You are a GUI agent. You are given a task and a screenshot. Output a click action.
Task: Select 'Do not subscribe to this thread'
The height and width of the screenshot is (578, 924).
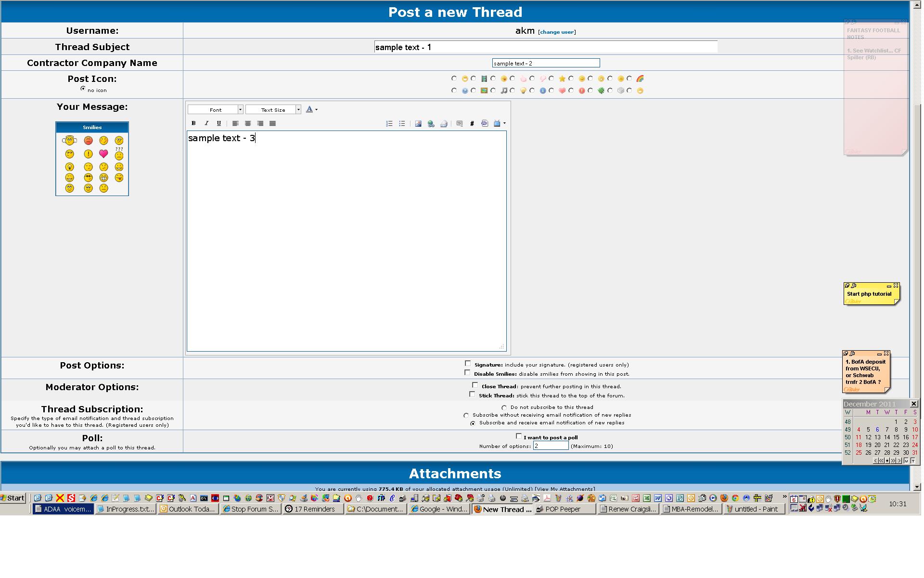pyautogui.click(x=504, y=407)
